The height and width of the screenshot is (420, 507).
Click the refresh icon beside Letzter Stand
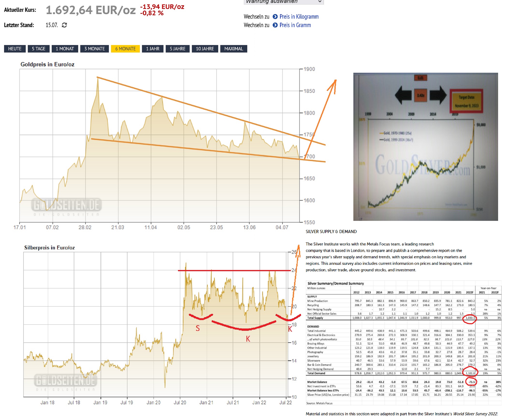tap(64, 25)
